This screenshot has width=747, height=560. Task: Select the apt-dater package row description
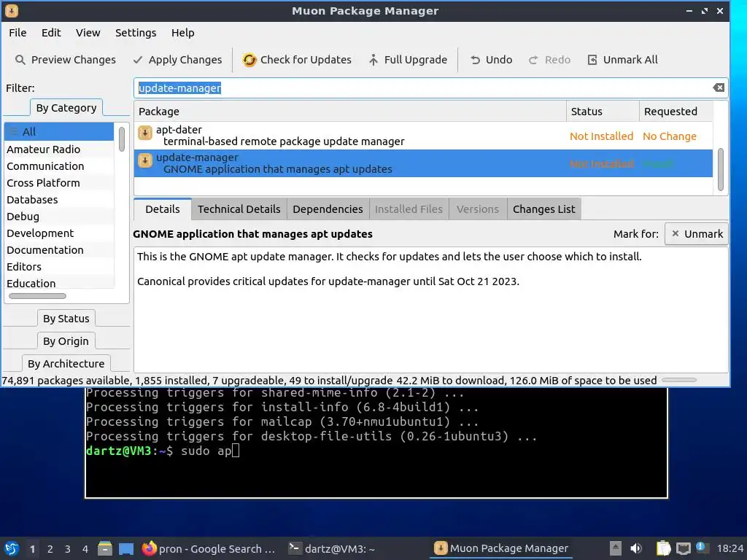(284, 141)
